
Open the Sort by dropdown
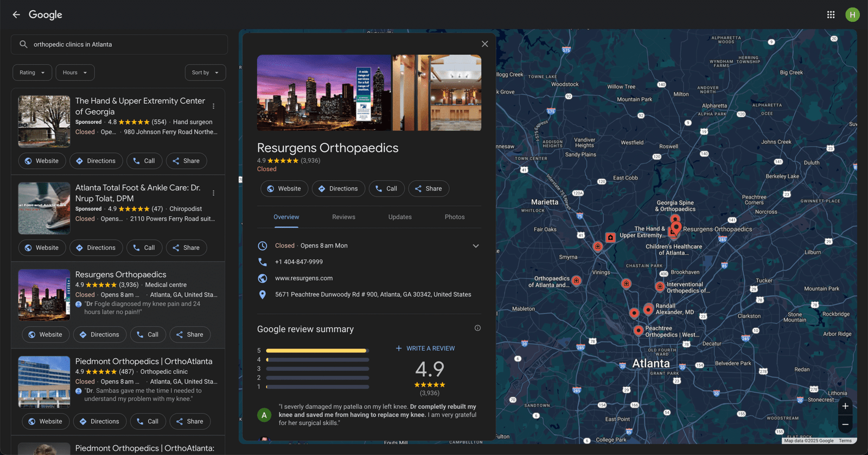pos(205,73)
